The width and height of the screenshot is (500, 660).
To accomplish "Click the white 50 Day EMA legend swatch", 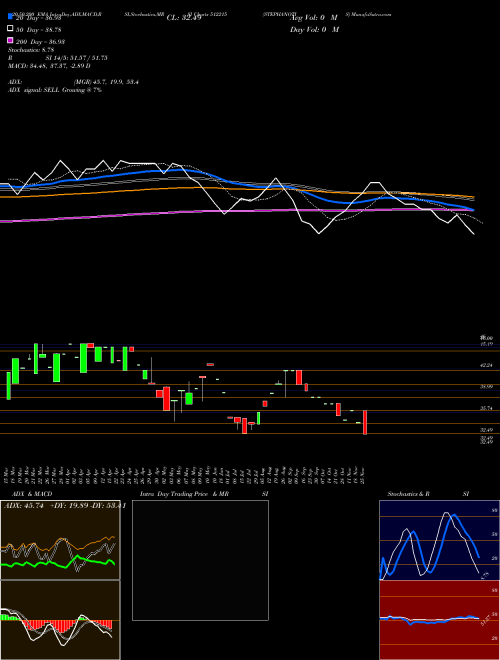I will (10, 29).
